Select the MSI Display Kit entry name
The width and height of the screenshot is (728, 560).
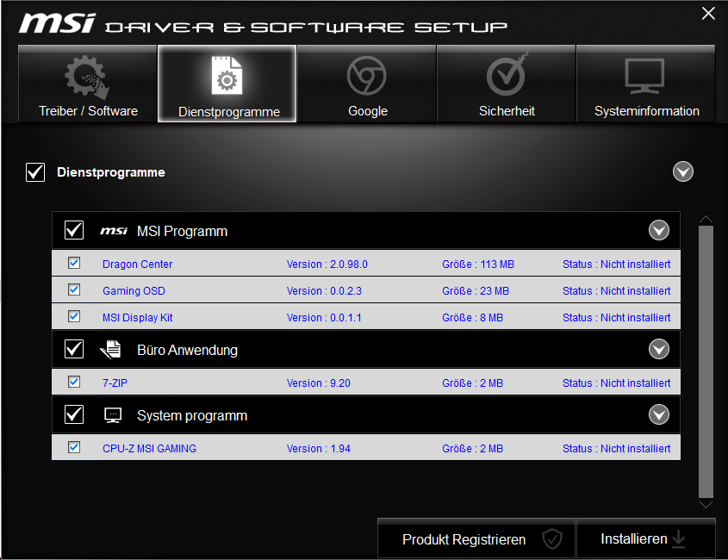coord(138,318)
